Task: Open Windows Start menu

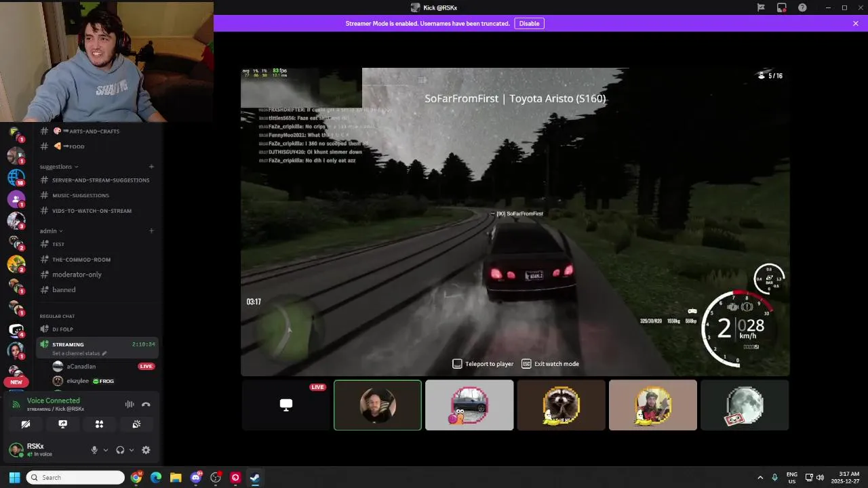Action: coord(14,478)
